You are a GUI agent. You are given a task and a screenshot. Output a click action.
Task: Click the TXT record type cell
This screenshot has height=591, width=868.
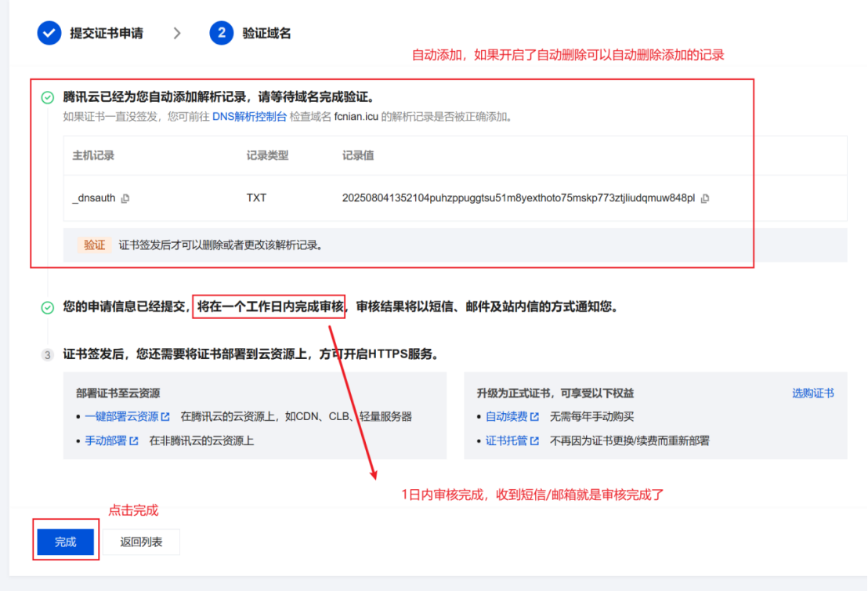(x=256, y=198)
